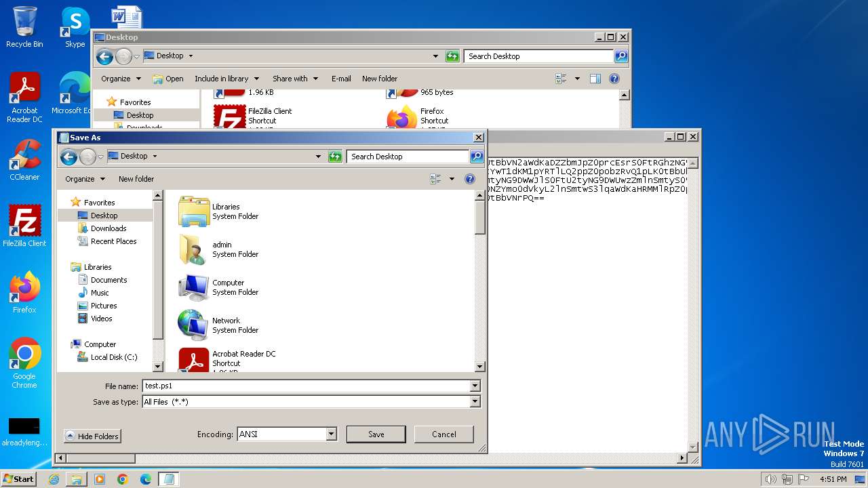Select Music library in navigation pane
This screenshot has height=488, width=868.
[x=100, y=293]
